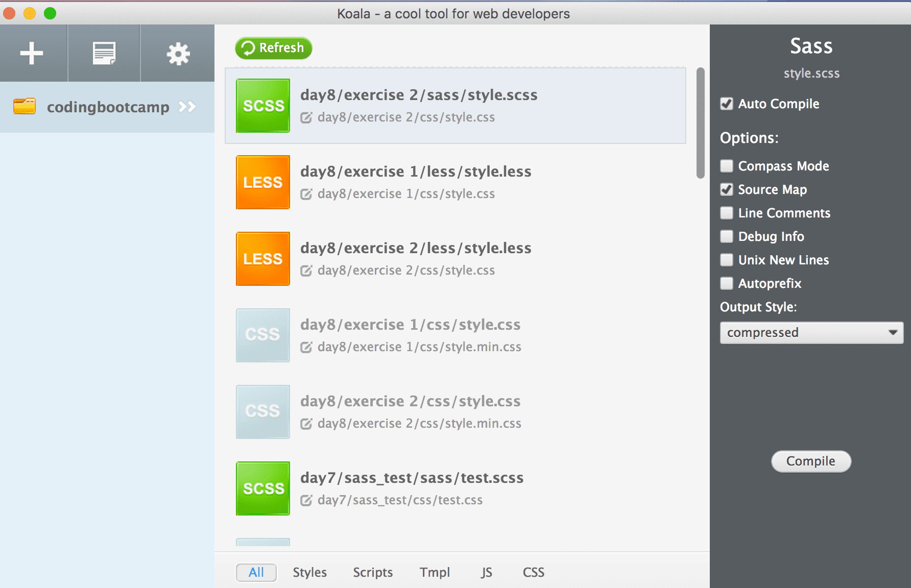
Task: Switch to the Styles filter tab
Action: coord(310,573)
